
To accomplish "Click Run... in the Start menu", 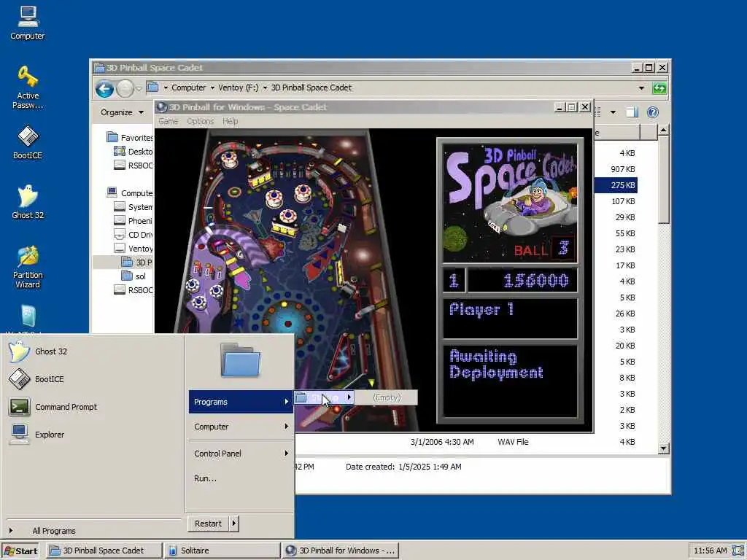I will 241,478.
